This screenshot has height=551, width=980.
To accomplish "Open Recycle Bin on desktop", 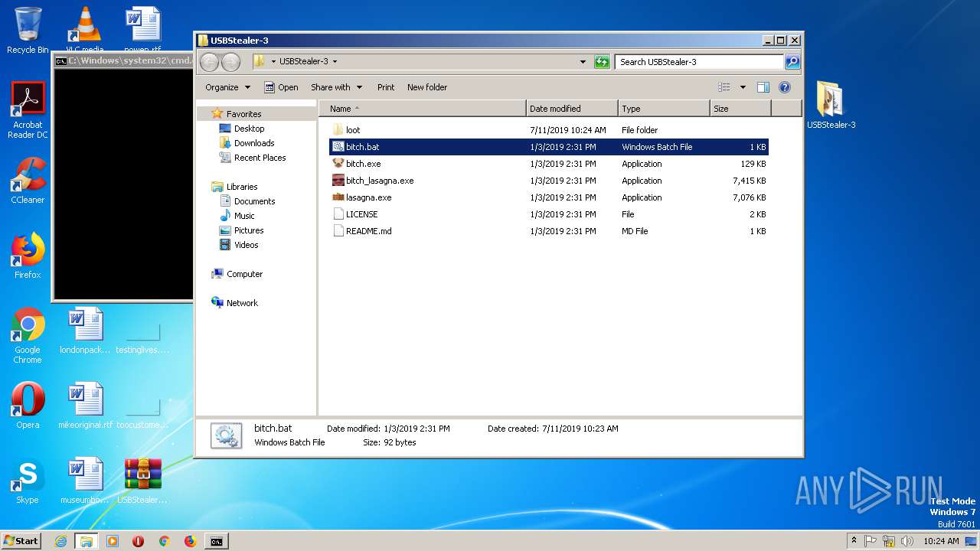I will [28, 31].
